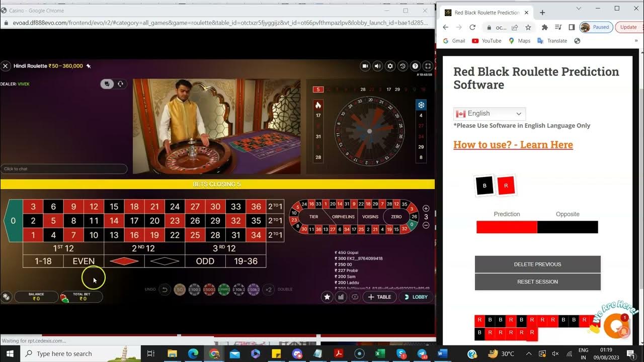Open the Translate bookmark

tap(552, 41)
